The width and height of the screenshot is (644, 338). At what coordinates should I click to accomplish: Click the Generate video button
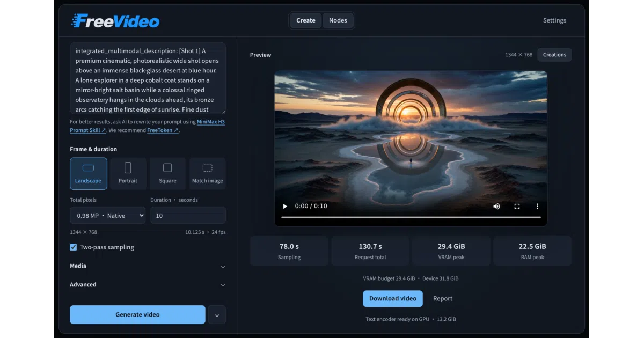[137, 315]
